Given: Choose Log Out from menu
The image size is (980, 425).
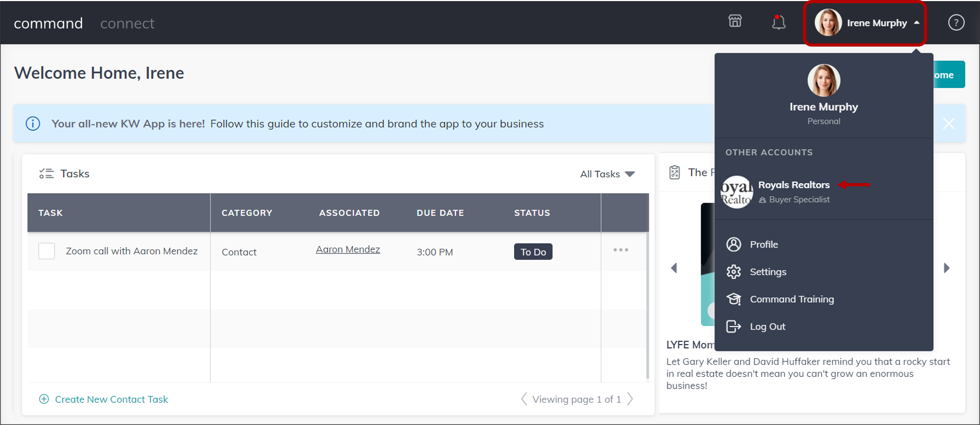Looking at the screenshot, I should pyautogui.click(x=767, y=327).
